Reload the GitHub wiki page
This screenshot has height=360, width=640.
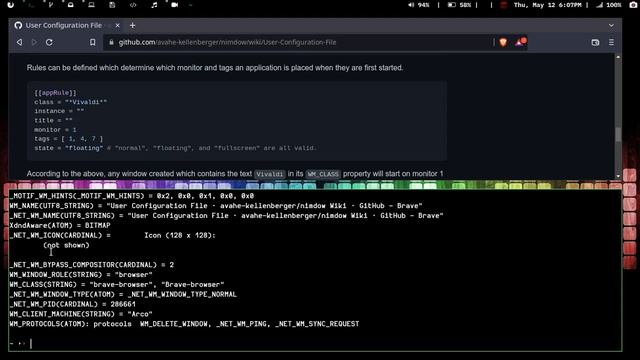[x=49, y=42]
